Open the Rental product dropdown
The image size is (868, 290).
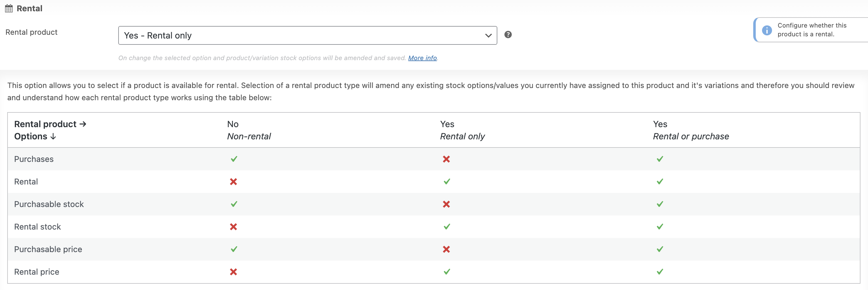307,35
